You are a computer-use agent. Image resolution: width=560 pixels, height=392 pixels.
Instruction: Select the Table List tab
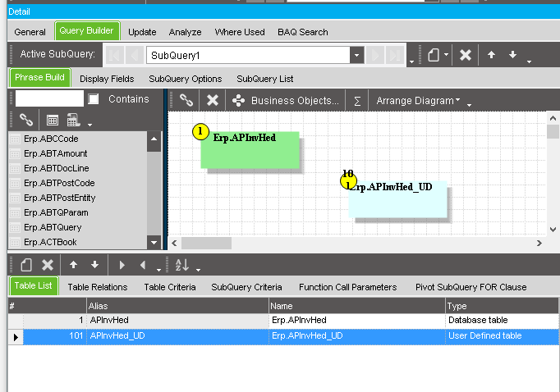33,285
